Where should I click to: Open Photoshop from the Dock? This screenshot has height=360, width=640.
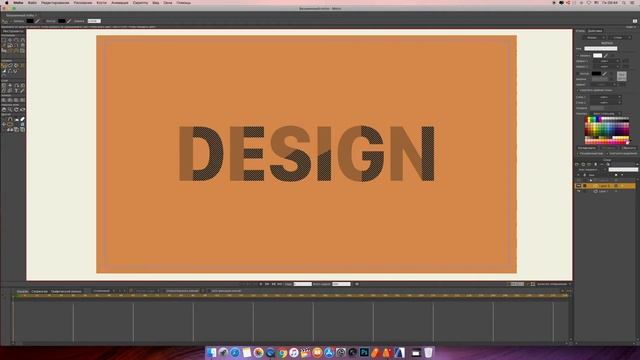364,353
